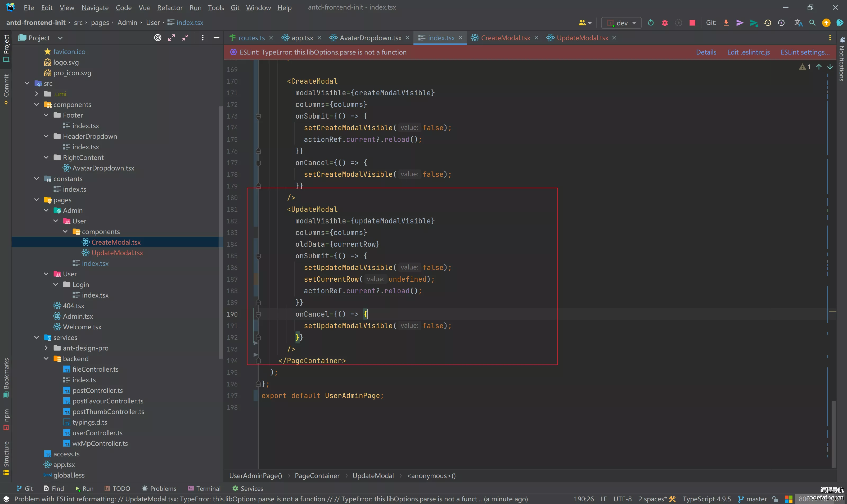The width and height of the screenshot is (847, 504).
Task: Click Git update project icon
Action: tap(726, 23)
